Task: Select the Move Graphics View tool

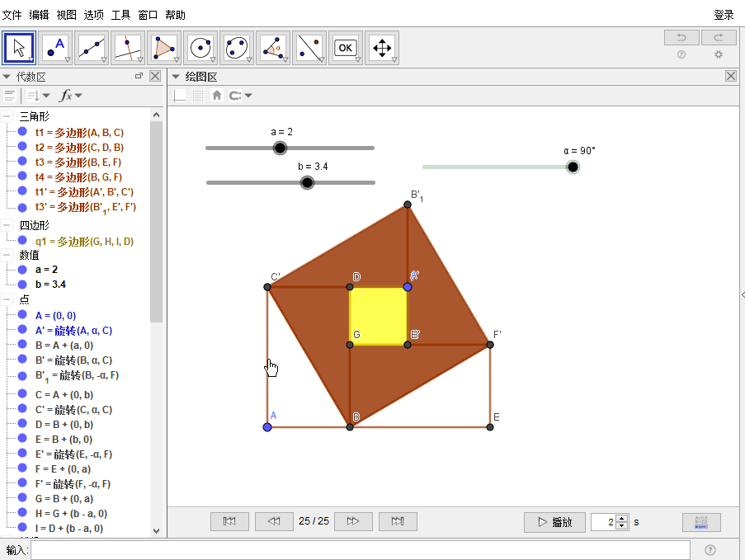Action: pos(382,48)
